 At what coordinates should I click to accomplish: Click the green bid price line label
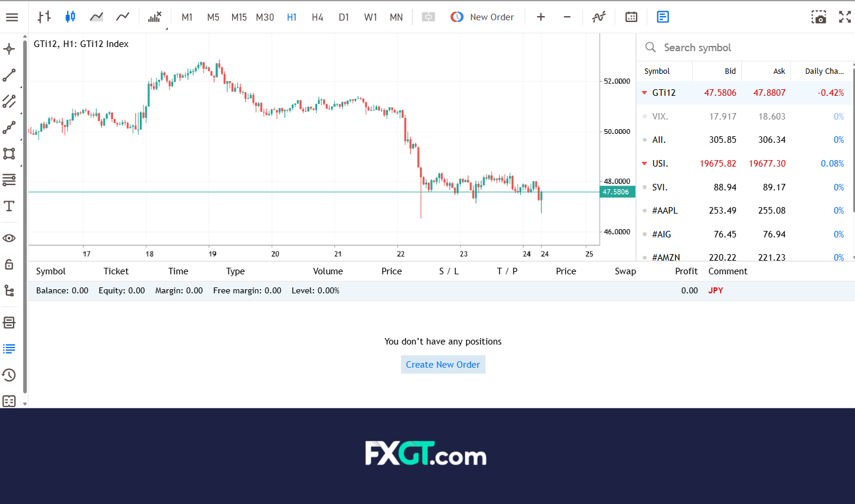tap(616, 192)
